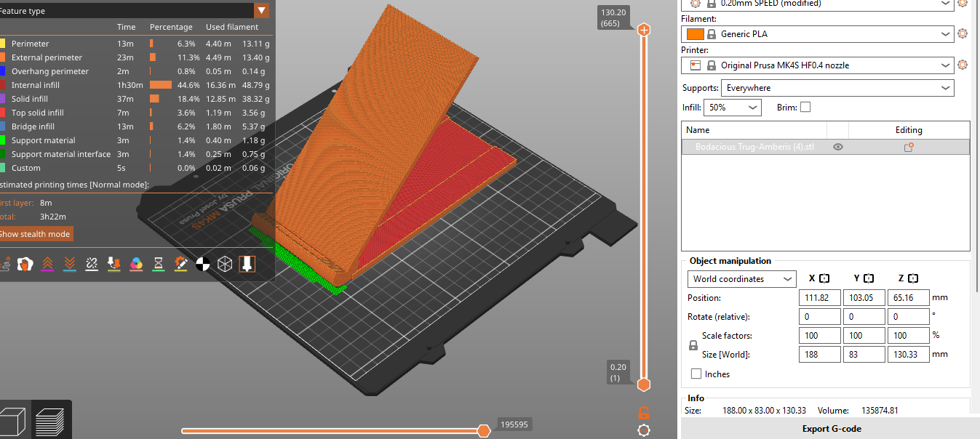The image size is (980, 439).
Task: Select the Bodacious Trug-Amberis (4).stl object row
Action: pyautogui.click(x=825, y=147)
